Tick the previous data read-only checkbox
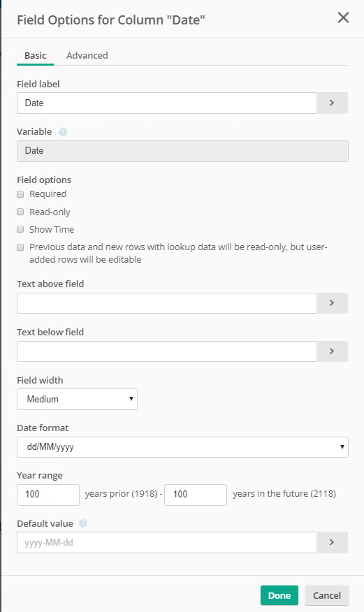Screen dimensions: 364x612 (x=20, y=247)
